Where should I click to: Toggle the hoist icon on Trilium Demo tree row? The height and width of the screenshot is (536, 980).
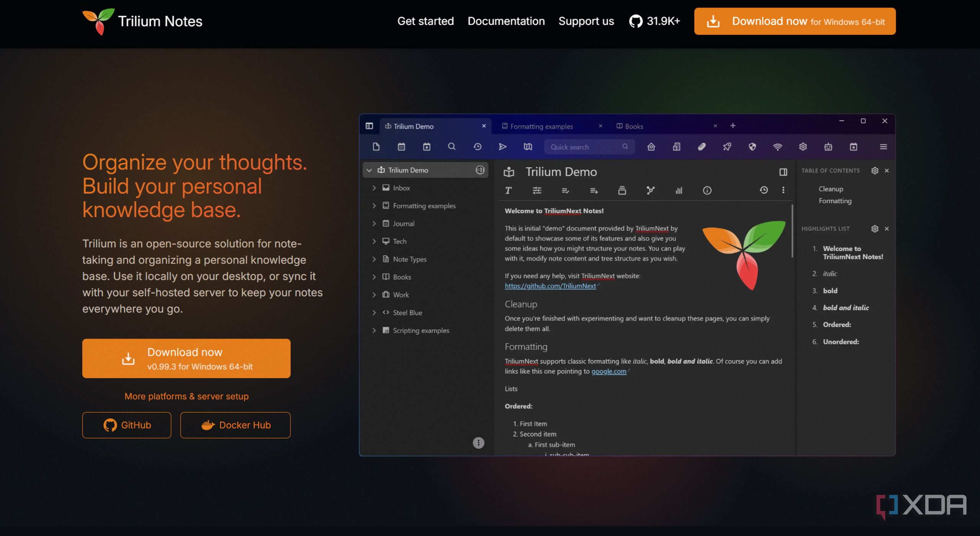479,170
